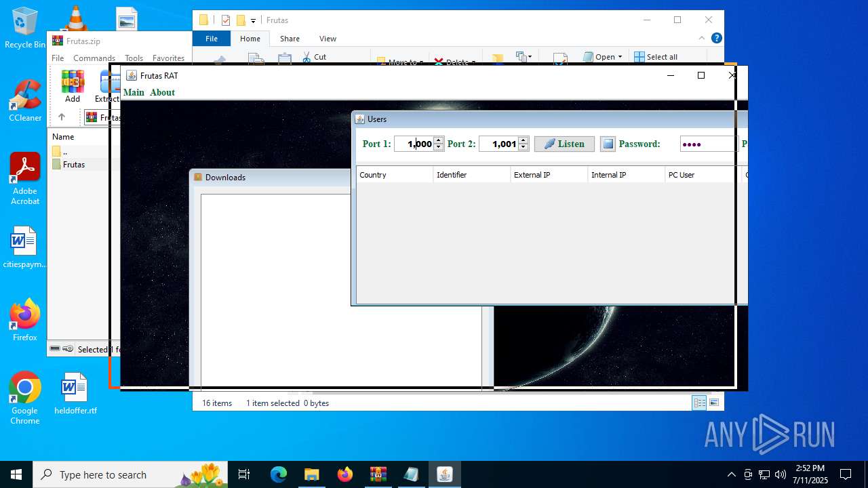
Task: Open Commands menu in WinRAR
Action: (94, 58)
